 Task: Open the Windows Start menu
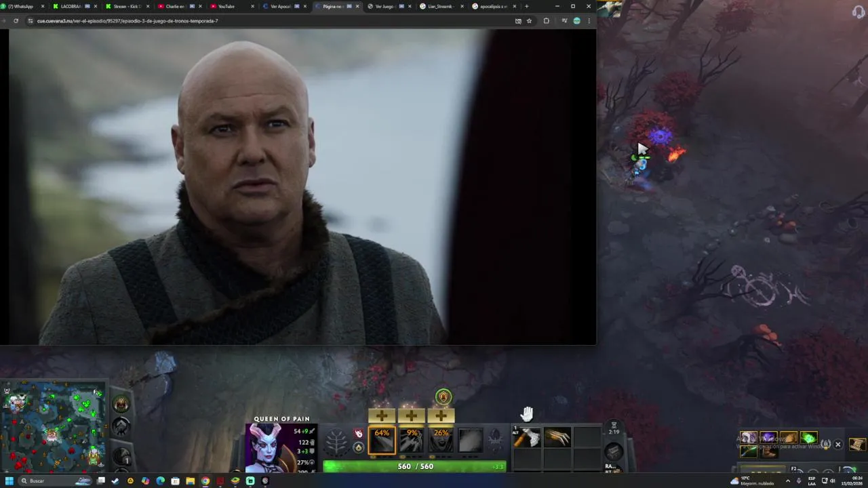[x=9, y=481]
